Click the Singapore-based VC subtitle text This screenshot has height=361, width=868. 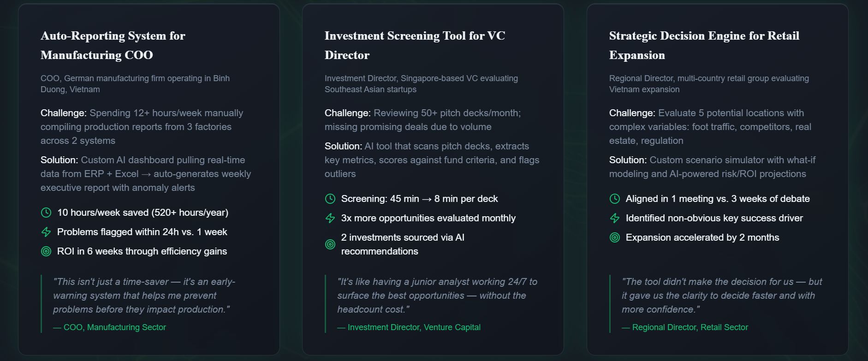pyautogui.click(x=421, y=84)
